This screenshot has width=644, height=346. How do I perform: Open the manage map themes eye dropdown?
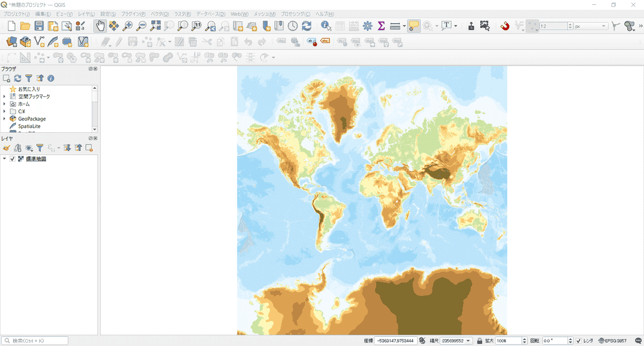tap(30, 148)
